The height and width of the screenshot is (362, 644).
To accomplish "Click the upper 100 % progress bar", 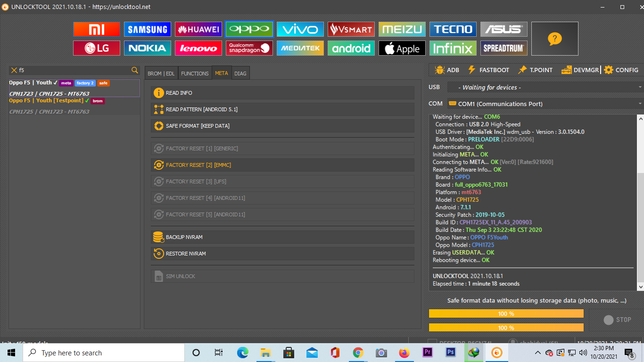I will pos(506,313).
